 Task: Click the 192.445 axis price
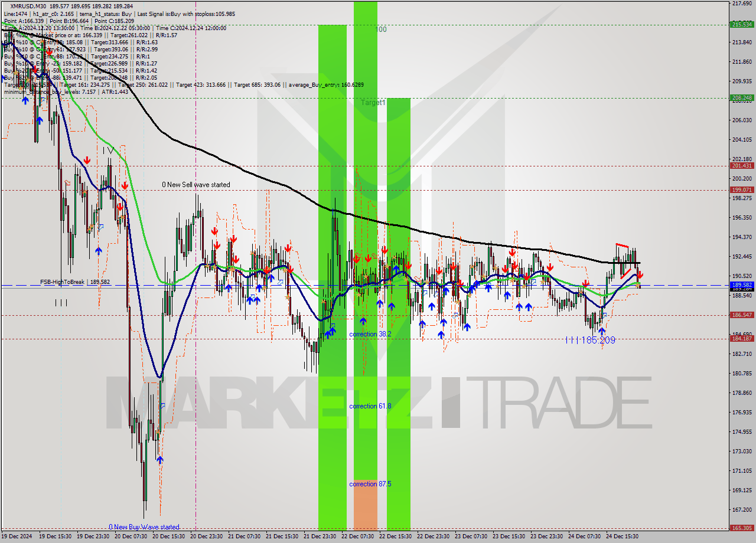tap(742, 257)
